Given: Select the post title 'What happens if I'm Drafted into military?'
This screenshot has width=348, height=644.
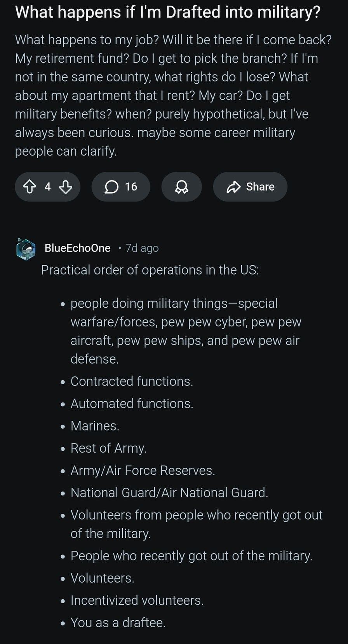Looking at the screenshot, I should point(168,12).
